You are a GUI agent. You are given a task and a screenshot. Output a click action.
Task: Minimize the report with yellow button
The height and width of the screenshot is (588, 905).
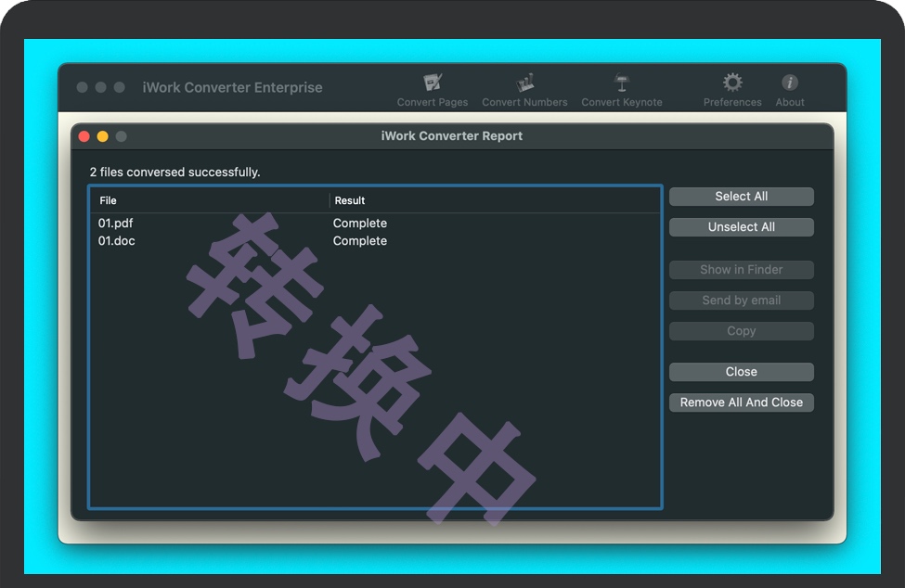coord(103,136)
